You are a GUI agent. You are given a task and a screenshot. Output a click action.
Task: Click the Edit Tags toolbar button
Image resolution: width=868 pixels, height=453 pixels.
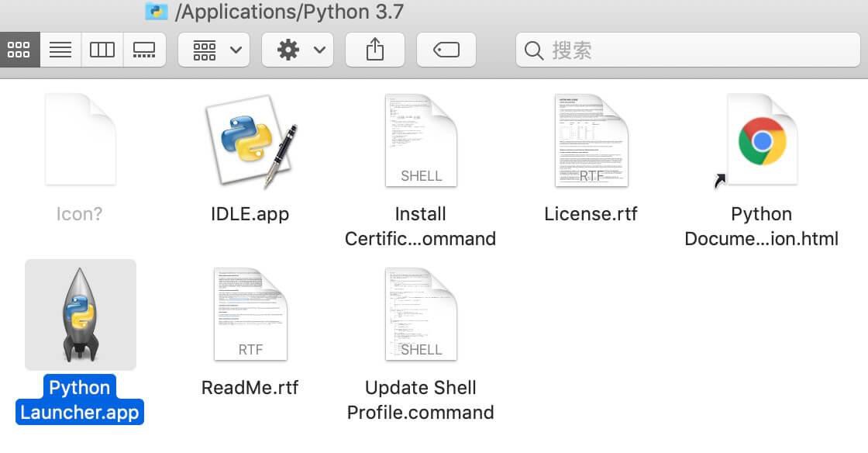coord(446,50)
